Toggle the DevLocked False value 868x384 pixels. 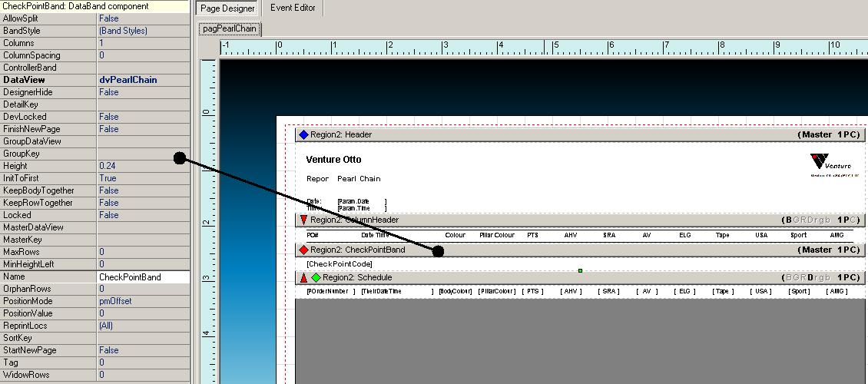pyautogui.click(x=144, y=117)
